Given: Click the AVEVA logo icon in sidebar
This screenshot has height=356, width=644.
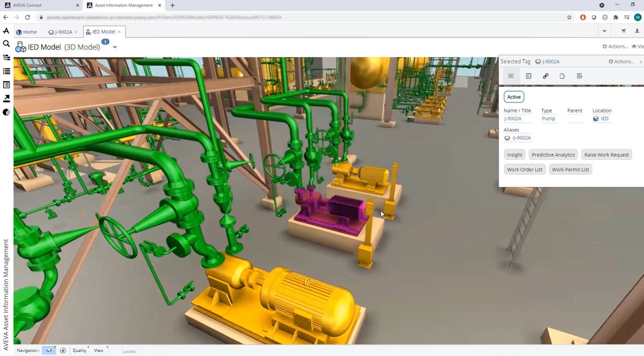Looking at the screenshot, I should point(6,30).
